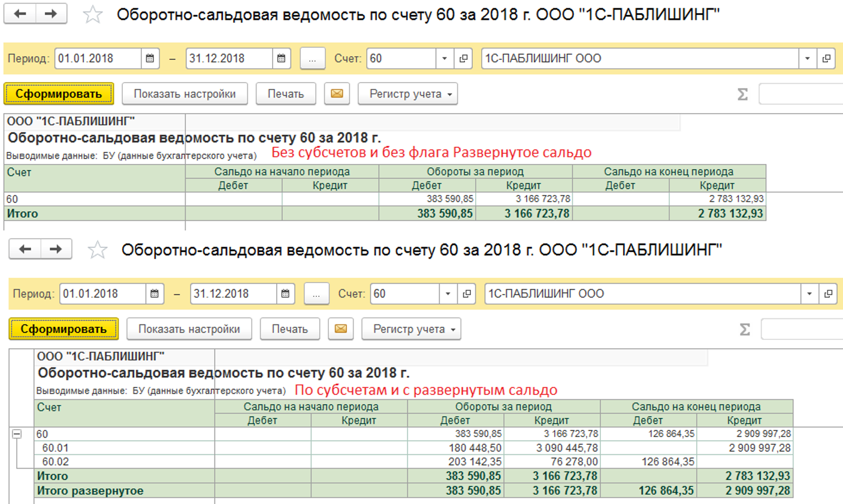Click organization field in upper report
Screen dimensions: 843x504
click(x=640, y=59)
